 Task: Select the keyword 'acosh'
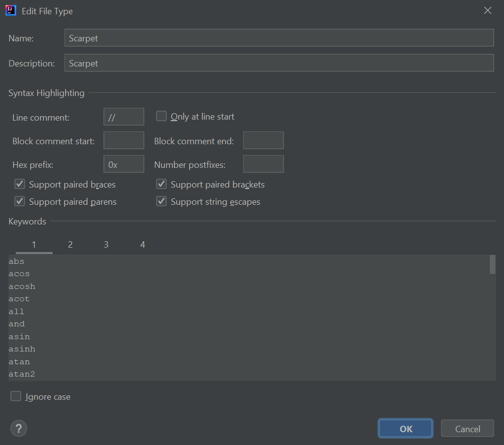(x=22, y=286)
